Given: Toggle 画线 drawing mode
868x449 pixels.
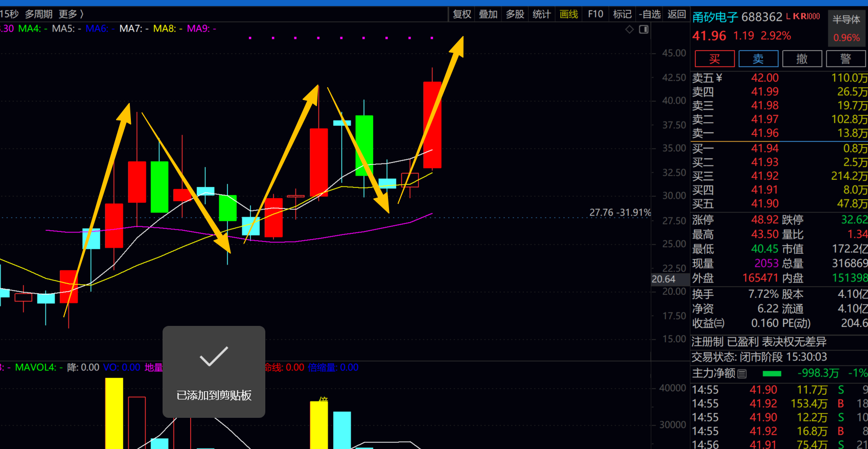Looking at the screenshot, I should [x=568, y=14].
